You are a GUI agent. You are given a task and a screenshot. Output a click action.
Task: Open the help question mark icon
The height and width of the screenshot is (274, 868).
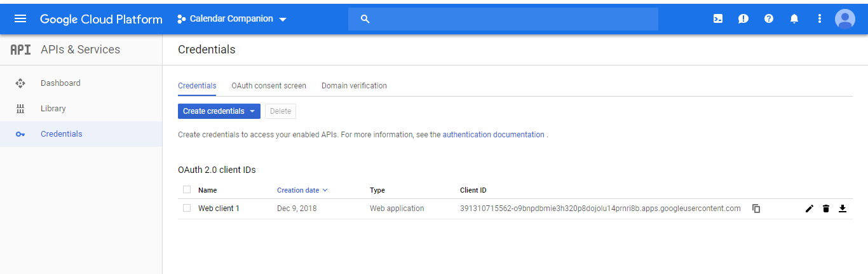(x=769, y=19)
